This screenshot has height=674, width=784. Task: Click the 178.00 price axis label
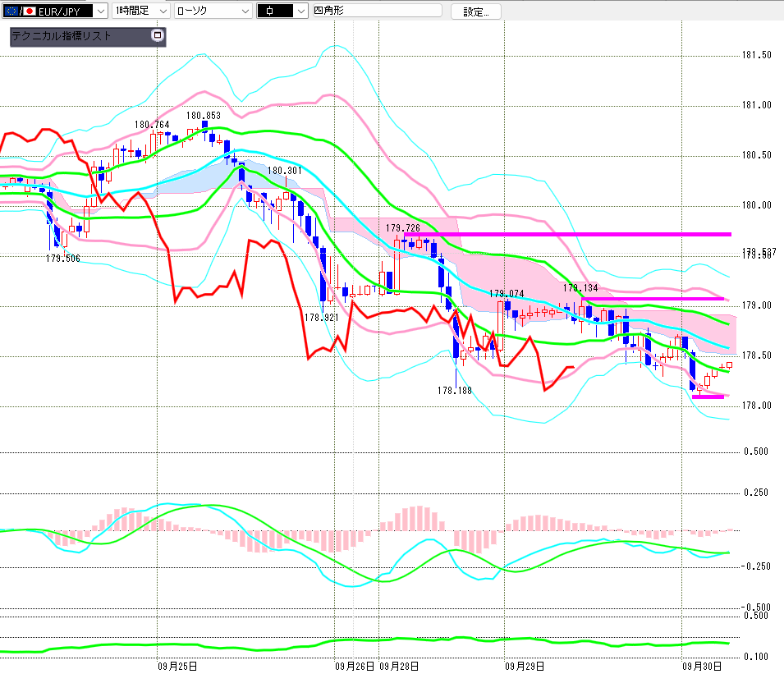pos(757,406)
